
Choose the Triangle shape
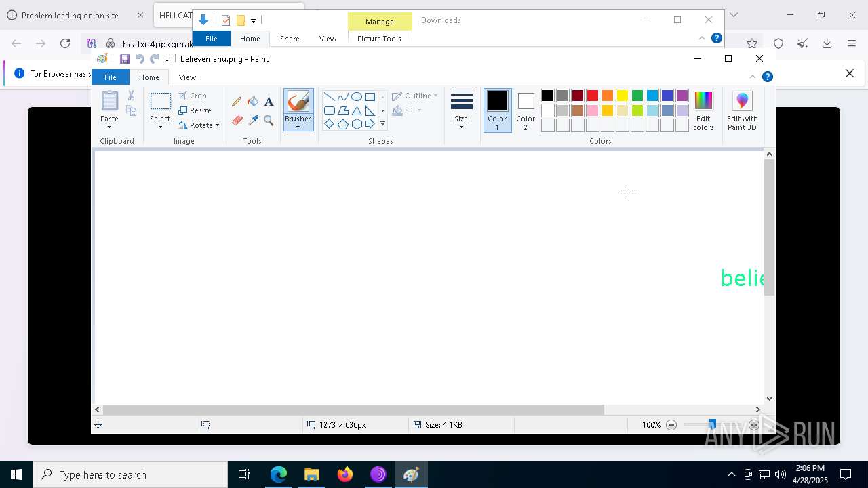[x=356, y=110]
